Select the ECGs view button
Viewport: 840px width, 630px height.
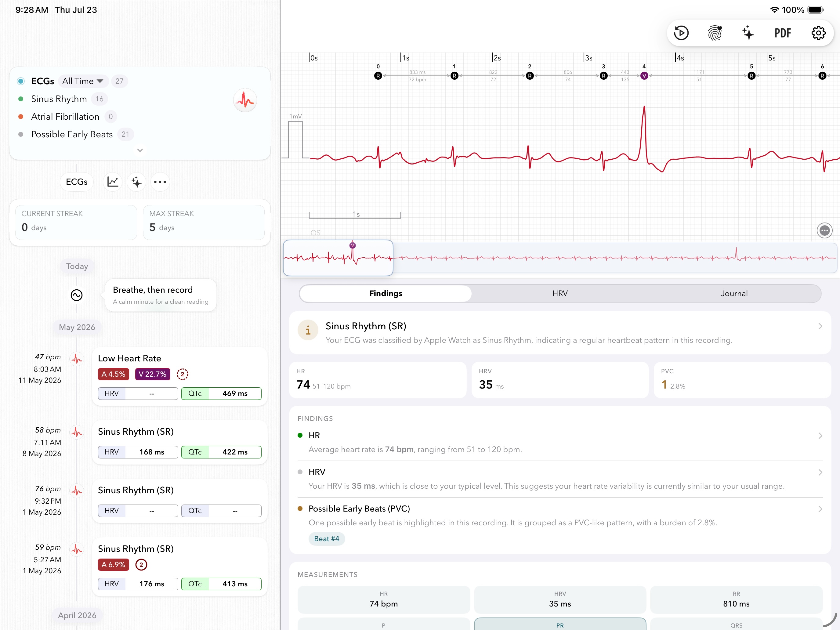77,182
